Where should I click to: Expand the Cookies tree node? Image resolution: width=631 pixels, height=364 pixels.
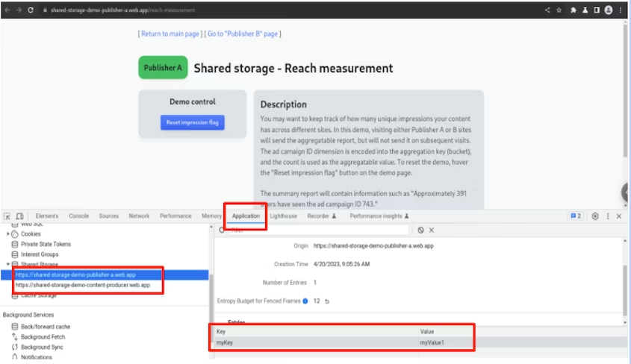(x=8, y=233)
